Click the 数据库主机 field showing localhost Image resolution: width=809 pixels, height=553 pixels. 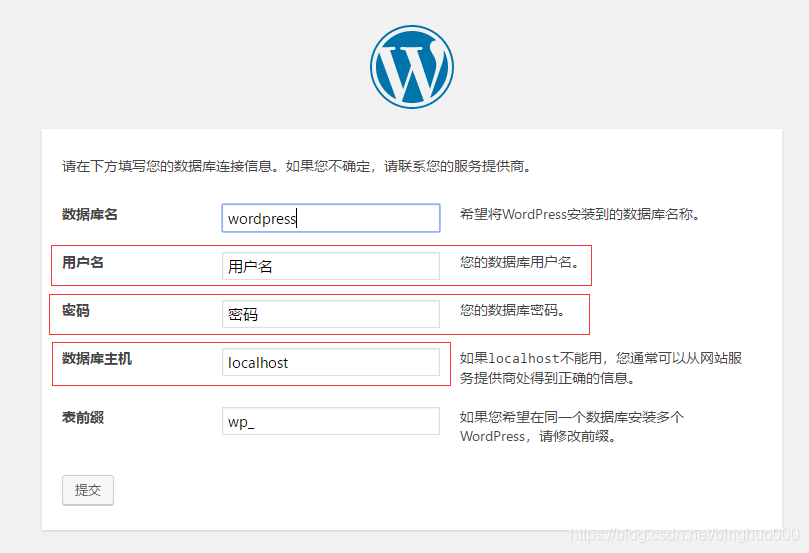(x=331, y=362)
